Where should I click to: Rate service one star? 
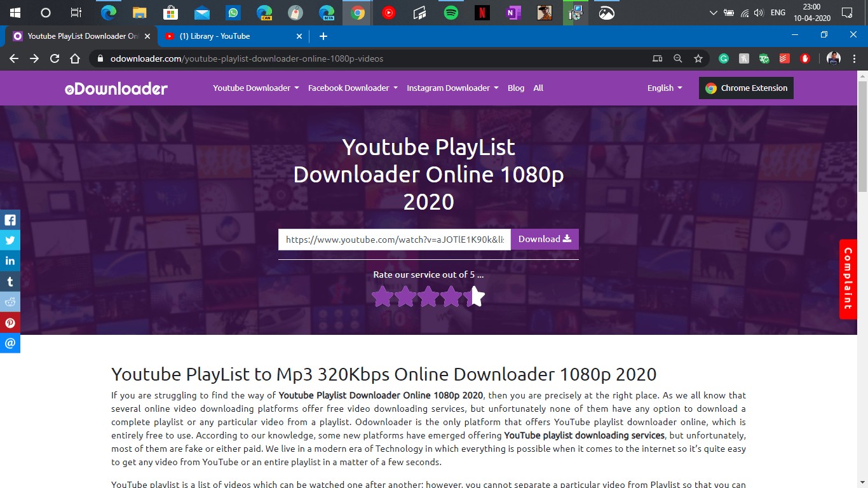click(x=383, y=296)
